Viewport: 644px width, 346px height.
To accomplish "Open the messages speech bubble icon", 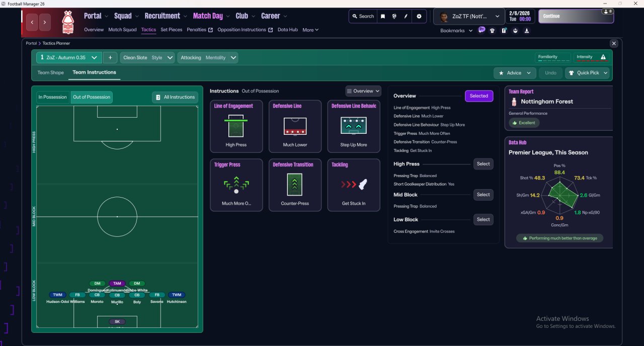I will (481, 30).
